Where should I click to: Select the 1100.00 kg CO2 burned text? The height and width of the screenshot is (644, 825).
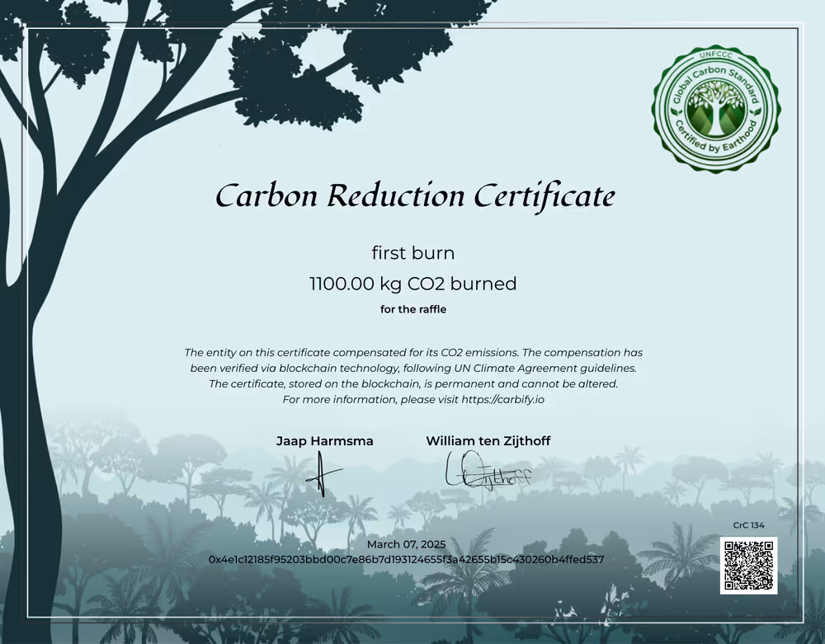click(412, 284)
